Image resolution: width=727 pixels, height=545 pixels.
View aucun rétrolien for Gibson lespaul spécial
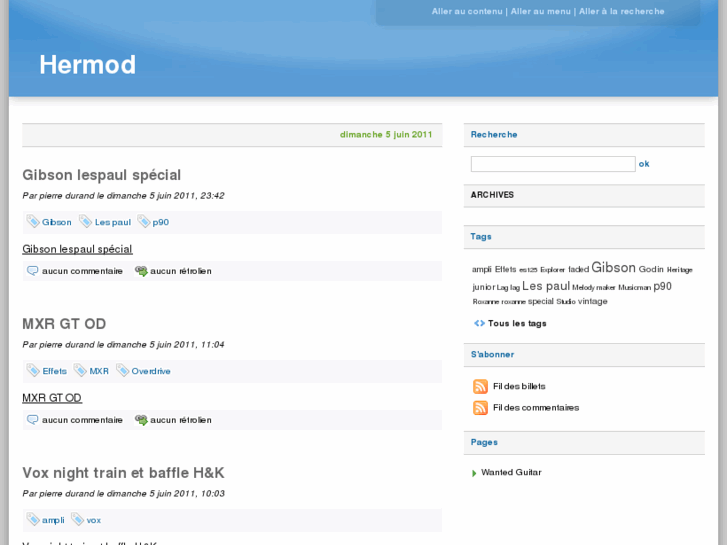(181, 271)
